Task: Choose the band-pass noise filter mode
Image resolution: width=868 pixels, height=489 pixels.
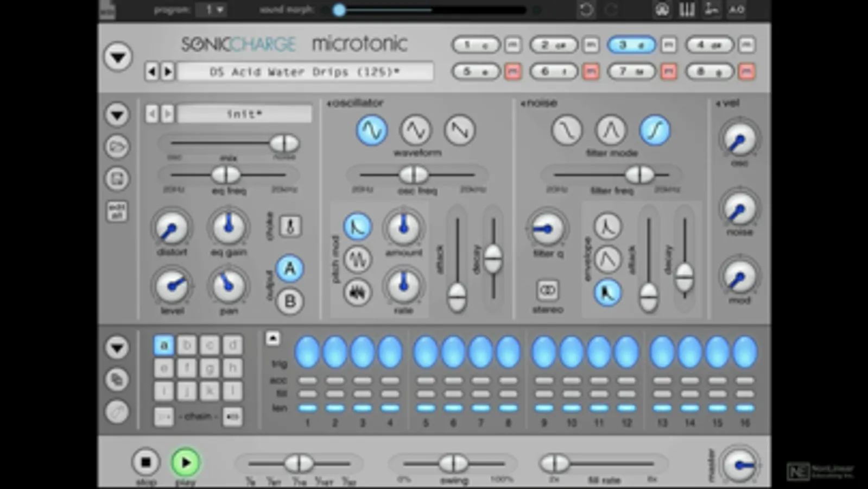Action: [x=611, y=130]
